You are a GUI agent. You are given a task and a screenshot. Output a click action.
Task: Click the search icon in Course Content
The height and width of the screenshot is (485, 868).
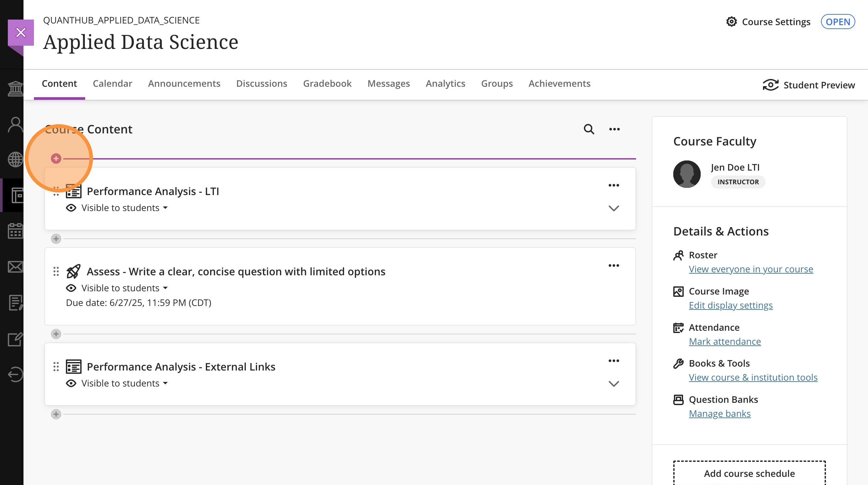[x=589, y=129]
